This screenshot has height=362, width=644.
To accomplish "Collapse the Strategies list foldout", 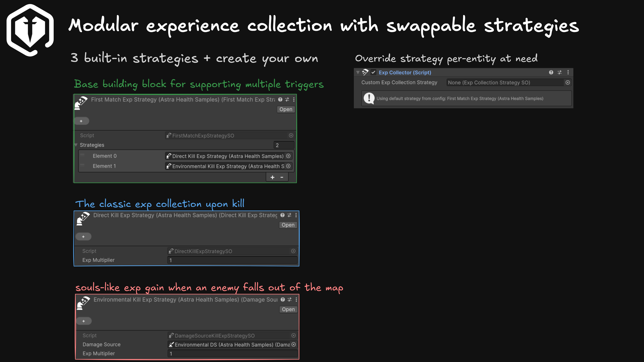I will (76, 145).
